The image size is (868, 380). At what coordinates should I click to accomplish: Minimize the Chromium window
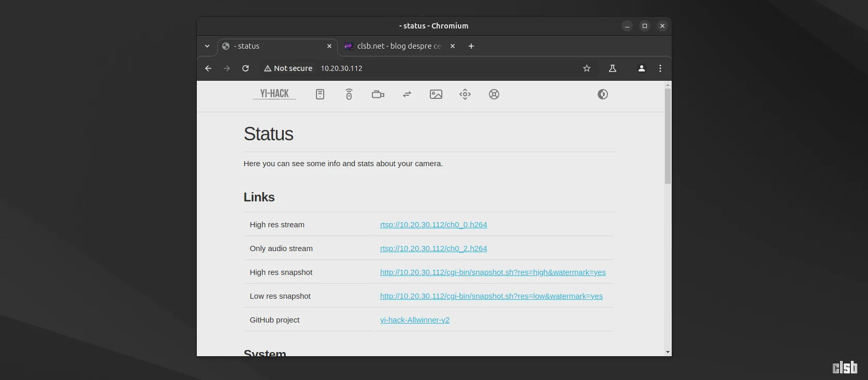pyautogui.click(x=627, y=26)
